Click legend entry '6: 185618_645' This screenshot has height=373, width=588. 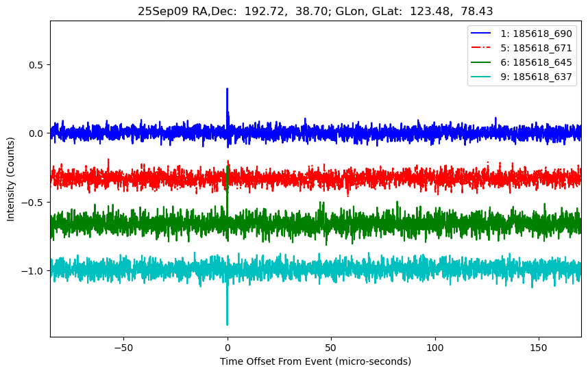(x=536, y=62)
